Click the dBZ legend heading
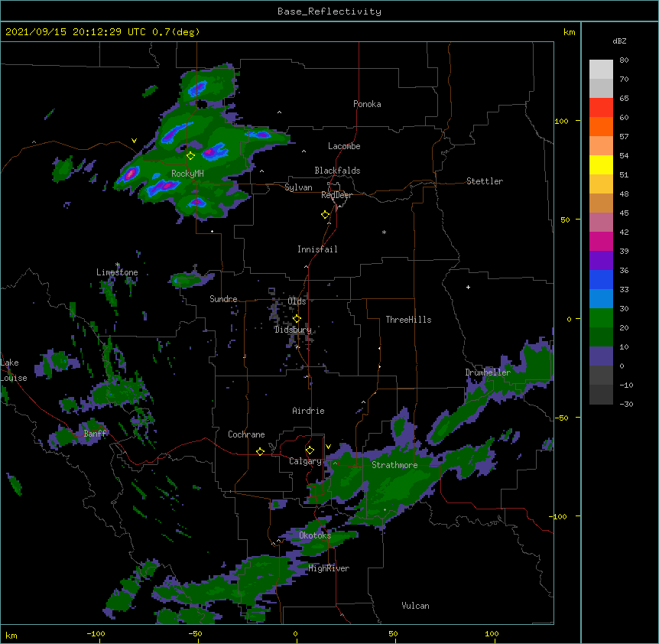The image size is (659, 644). click(619, 41)
